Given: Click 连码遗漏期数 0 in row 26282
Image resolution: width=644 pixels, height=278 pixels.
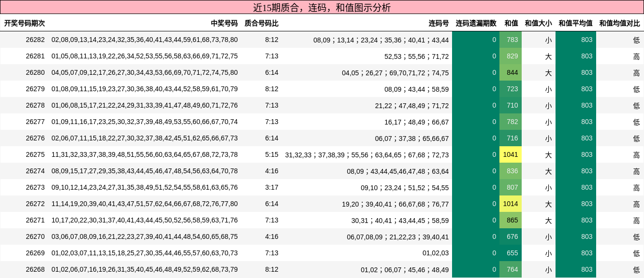Looking at the screenshot, I should pyautogui.click(x=476, y=40).
